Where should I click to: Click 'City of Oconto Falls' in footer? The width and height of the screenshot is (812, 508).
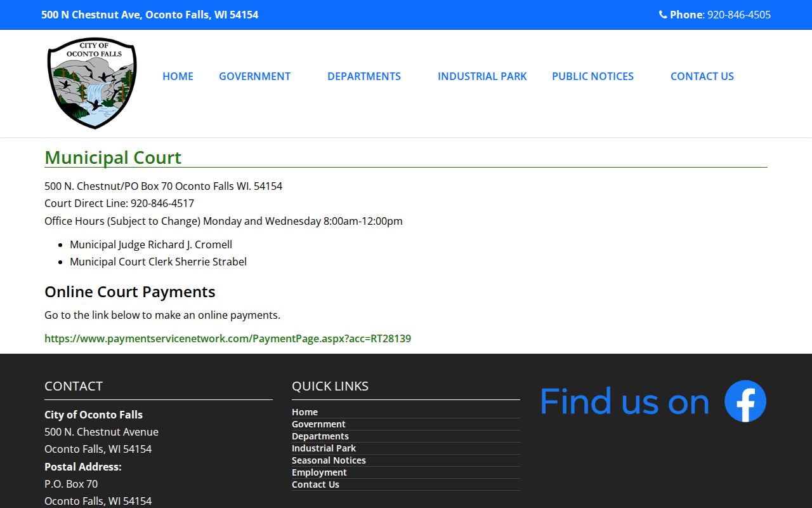click(93, 415)
